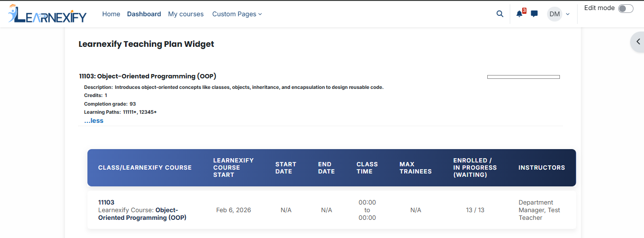The image size is (644, 238).
Task: Go to the Home menu item
Action: 111,14
